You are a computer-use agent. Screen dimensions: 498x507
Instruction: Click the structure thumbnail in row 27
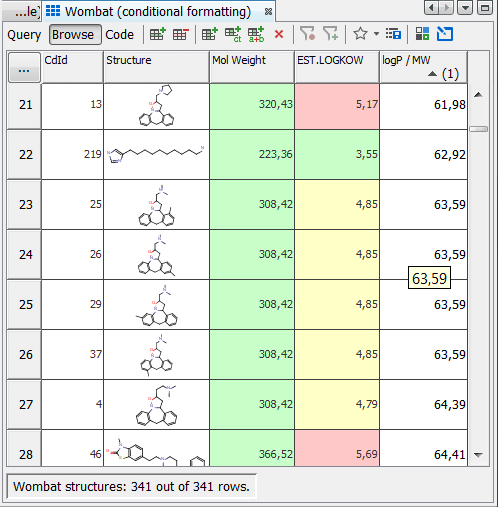tap(156, 405)
